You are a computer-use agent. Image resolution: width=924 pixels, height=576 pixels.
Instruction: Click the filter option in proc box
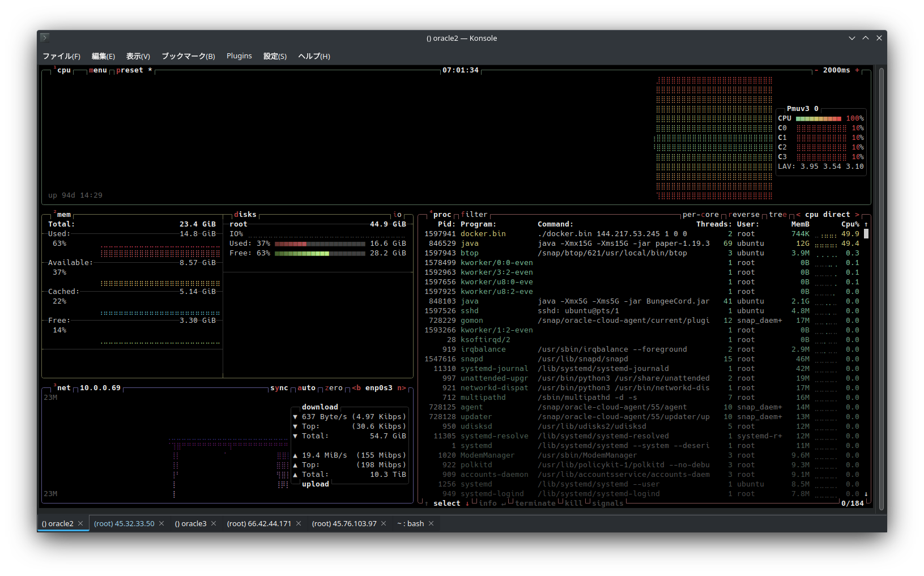(x=474, y=215)
